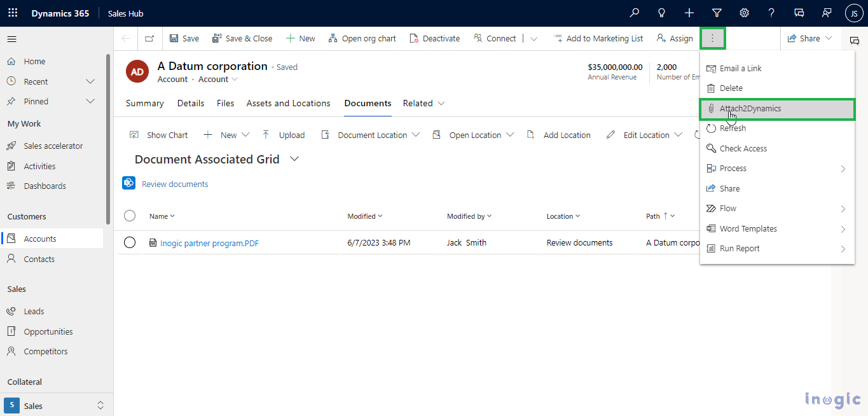Click the Save & Close button
The height and width of the screenshot is (416, 868).
pyautogui.click(x=242, y=39)
